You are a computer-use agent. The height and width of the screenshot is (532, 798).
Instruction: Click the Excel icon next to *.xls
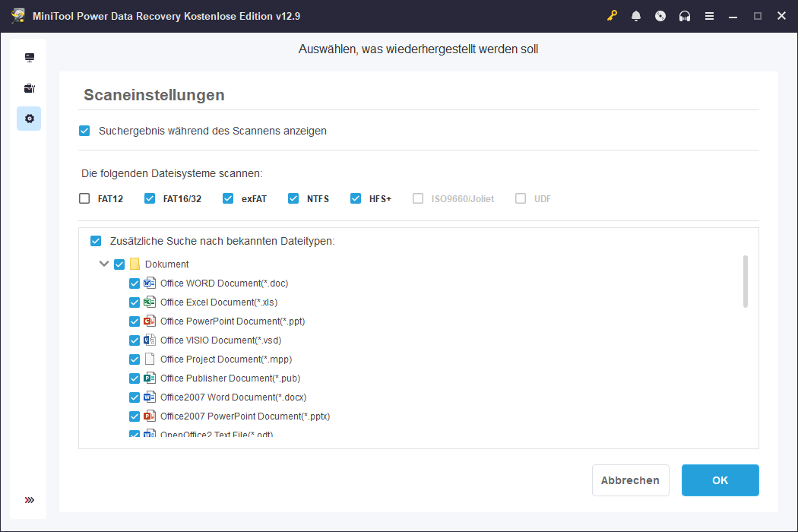coord(149,302)
